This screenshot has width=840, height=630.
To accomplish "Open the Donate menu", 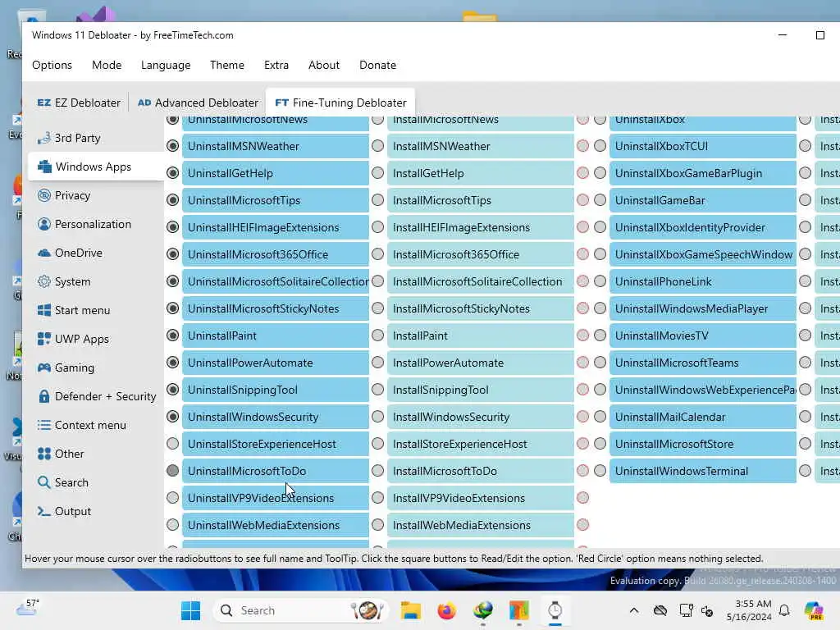I will tap(377, 65).
